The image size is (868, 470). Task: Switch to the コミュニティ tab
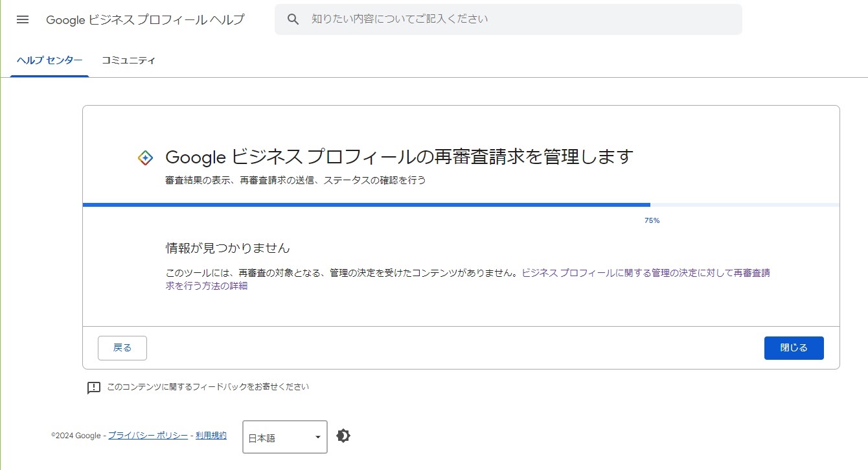(128, 60)
